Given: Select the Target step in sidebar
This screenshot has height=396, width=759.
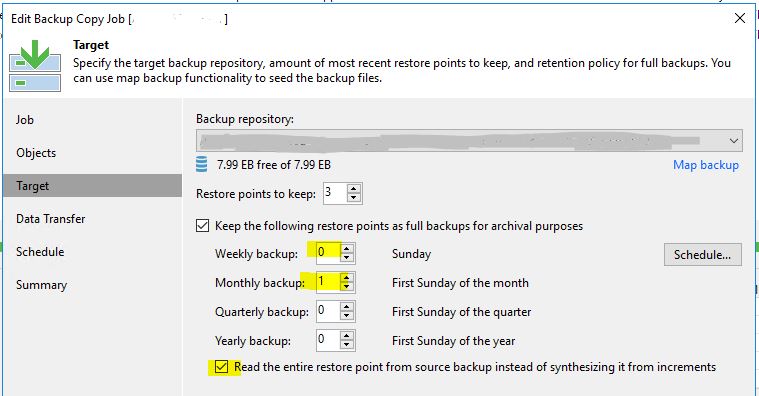Looking at the screenshot, I should pyautogui.click(x=92, y=186).
